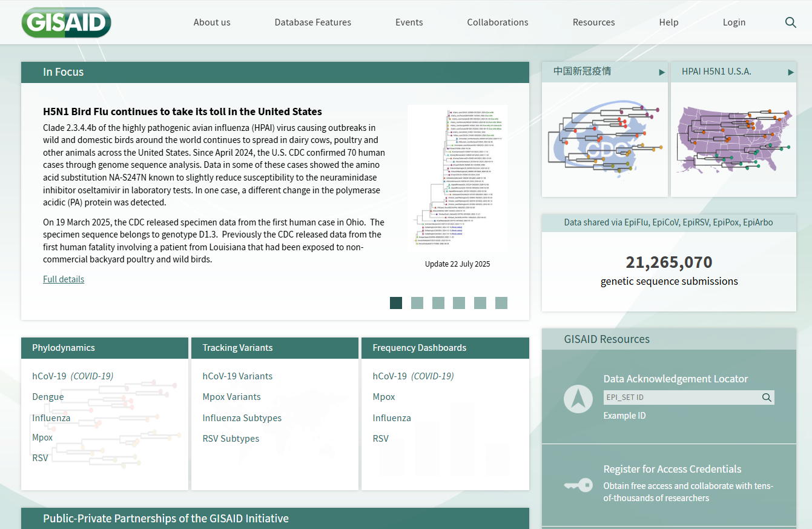Open the Collaborations menu item
This screenshot has height=529, width=812.
point(497,22)
